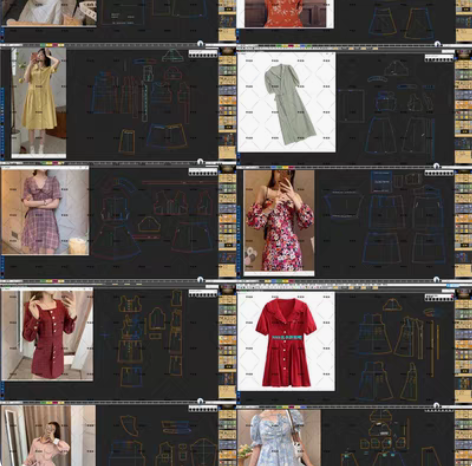
Task: Click white floating panel in green dress workspace
Action: (439, 58)
